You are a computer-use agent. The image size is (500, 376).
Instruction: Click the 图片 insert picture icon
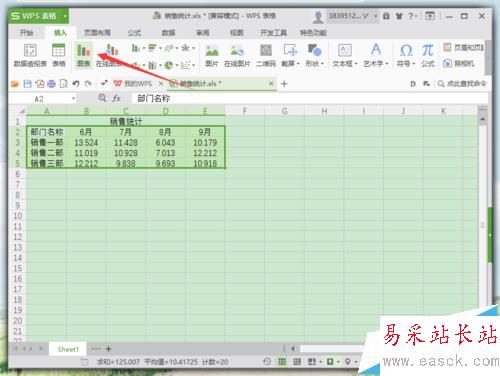(212, 55)
